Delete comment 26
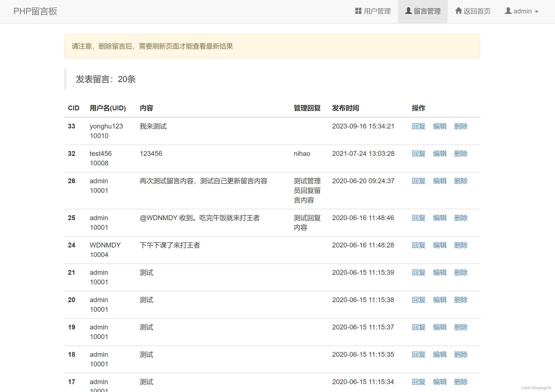 [x=461, y=181]
